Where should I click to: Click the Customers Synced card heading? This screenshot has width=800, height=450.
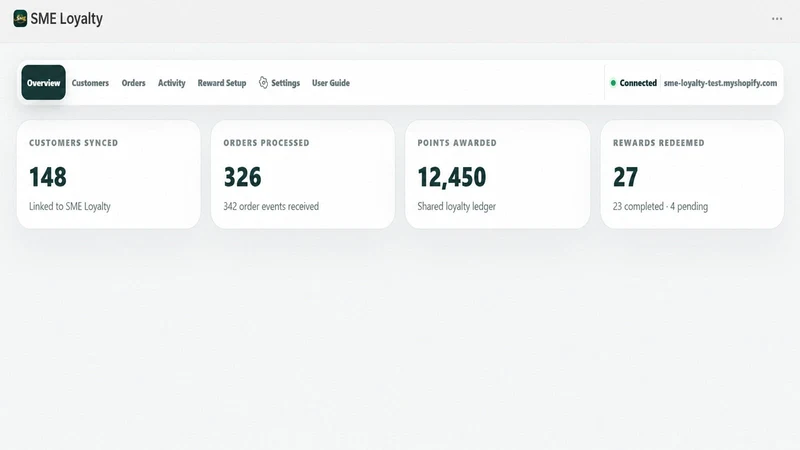pos(73,143)
